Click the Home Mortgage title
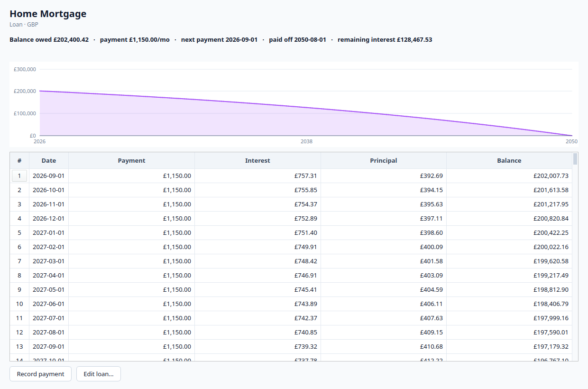The width and height of the screenshot is (588, 389). (x=48, y=14)
